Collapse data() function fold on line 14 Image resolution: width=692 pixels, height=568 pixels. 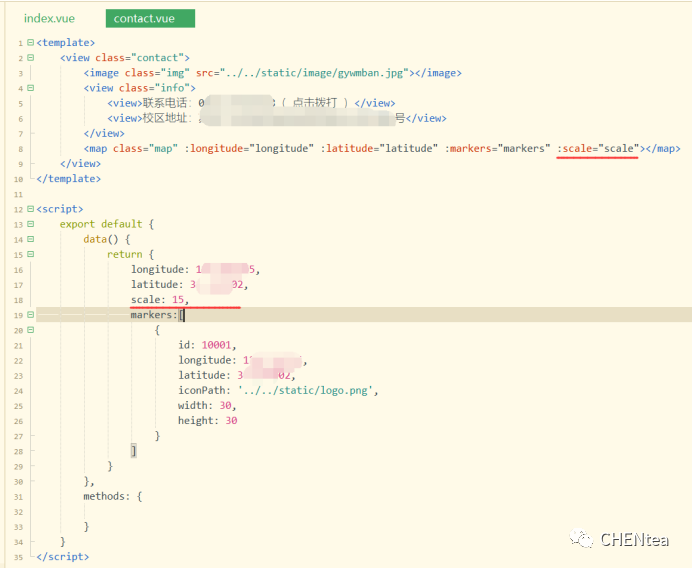(30, 239)
